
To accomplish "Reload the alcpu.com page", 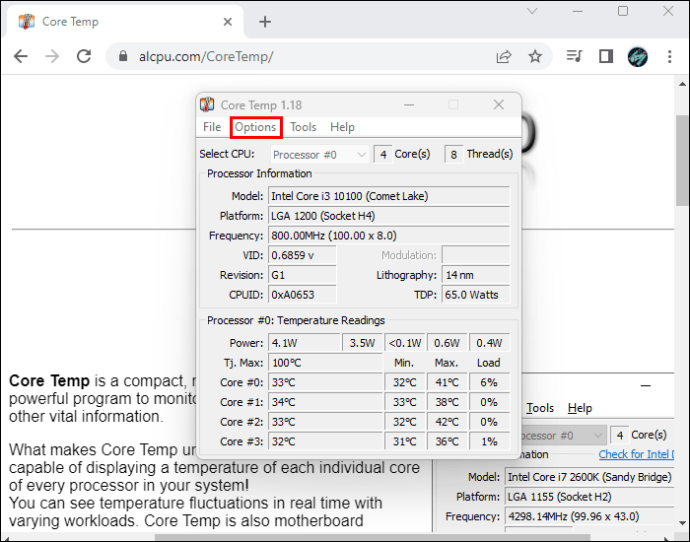I will pos(84,56).
